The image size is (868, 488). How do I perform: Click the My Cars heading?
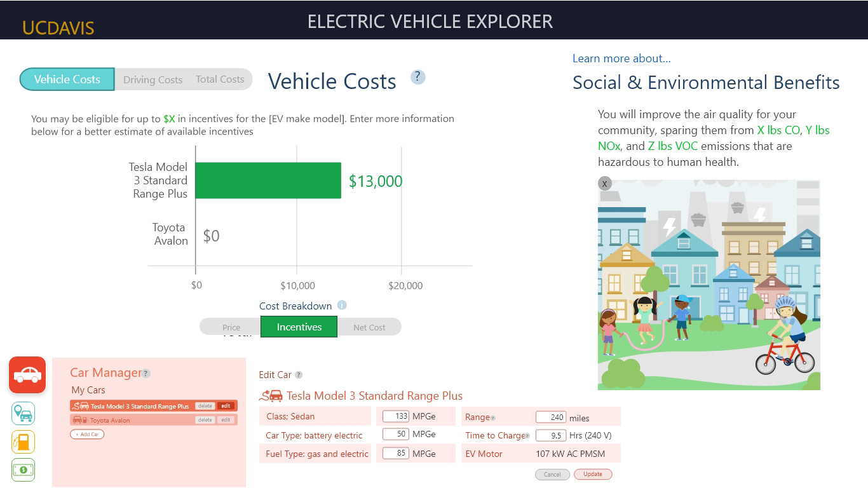[x=88, y=390]
